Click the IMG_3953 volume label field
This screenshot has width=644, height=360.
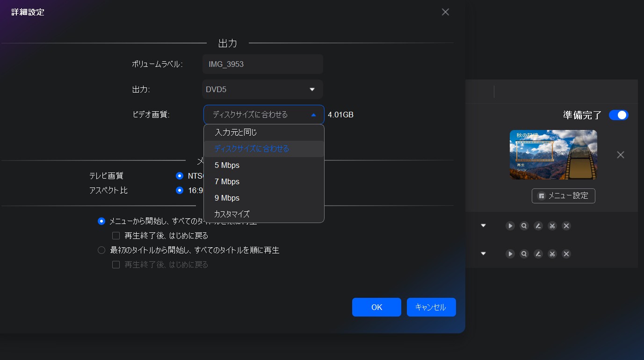pyautogui.click(x=262, y=64)
